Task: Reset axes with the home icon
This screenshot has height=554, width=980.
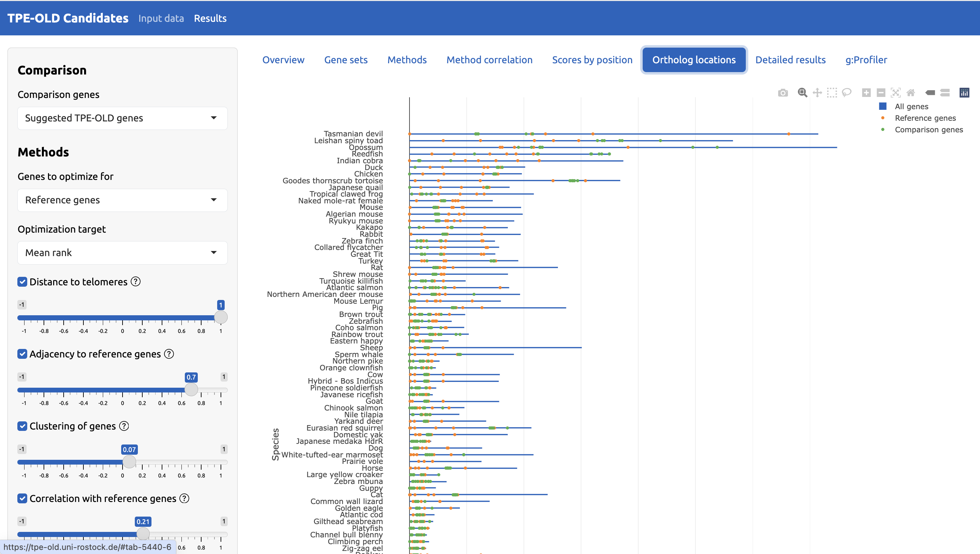Action: coord(910,93)
